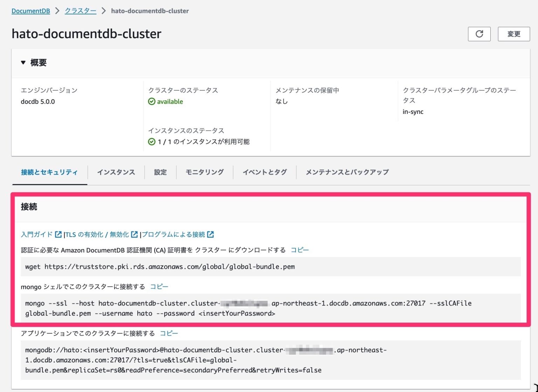Click the wget global-bundle.pem command text
Viewport: 538px width, 392px height.
coord(160,267)
